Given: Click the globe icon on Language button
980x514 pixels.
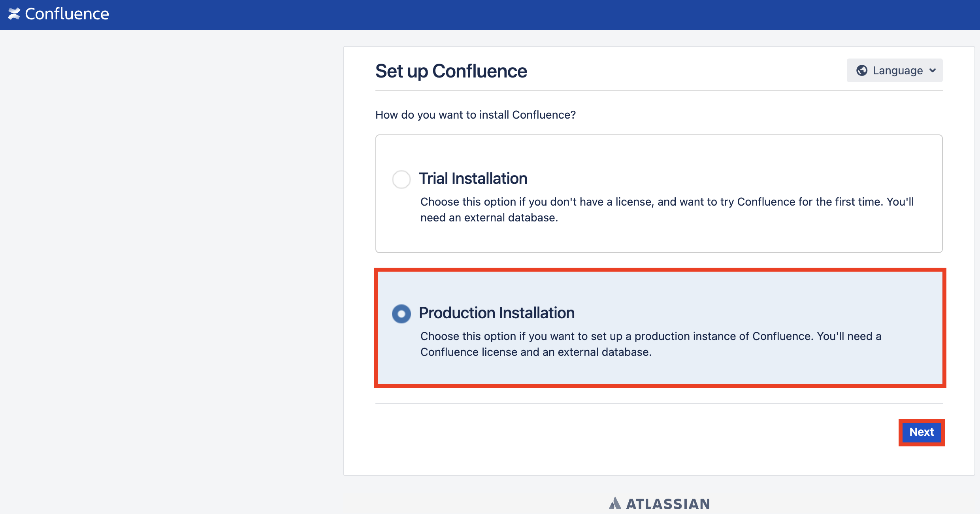Looking at the screenshot, I should tap(862, 70).
